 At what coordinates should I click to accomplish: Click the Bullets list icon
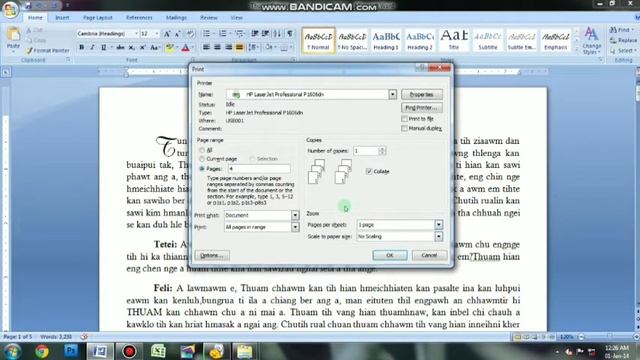point(207,34)
